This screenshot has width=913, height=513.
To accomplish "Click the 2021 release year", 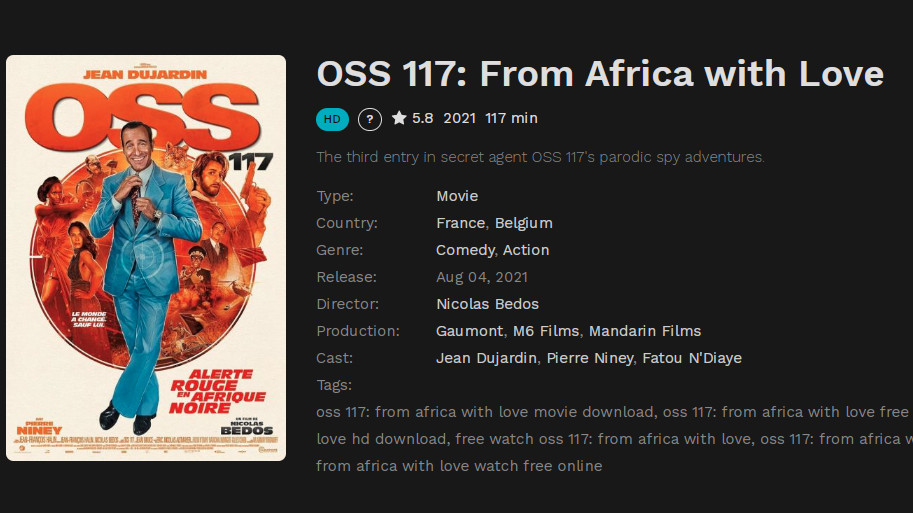I will pos(459,118).
